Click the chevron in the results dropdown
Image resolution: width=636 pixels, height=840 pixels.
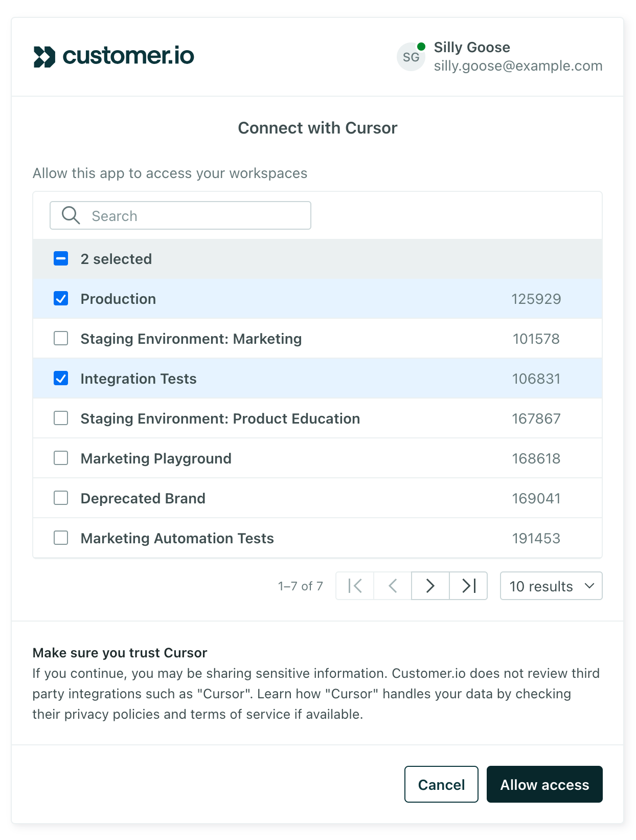click(x=589, y=586)
